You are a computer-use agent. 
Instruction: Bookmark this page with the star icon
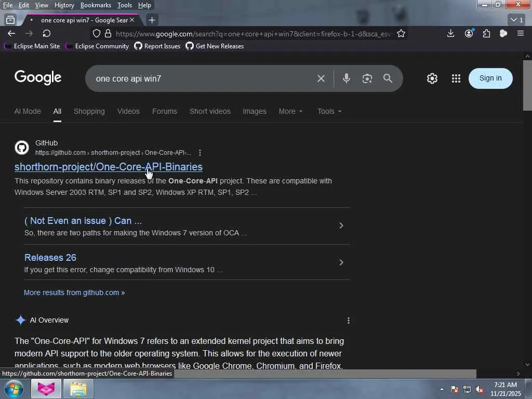point(401,34)
